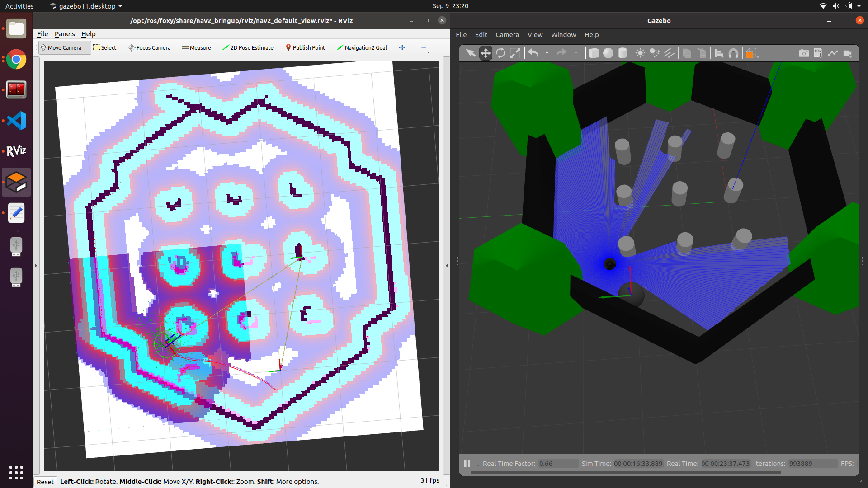Insert a box shape in Gazebo
This screenshot has width=868, height=488.
tap(594, 53)
